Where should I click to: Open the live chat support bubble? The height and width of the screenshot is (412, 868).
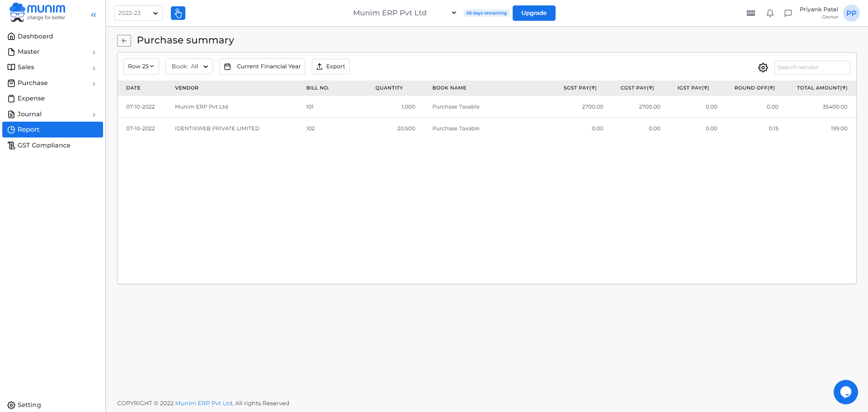pos(845,392)
